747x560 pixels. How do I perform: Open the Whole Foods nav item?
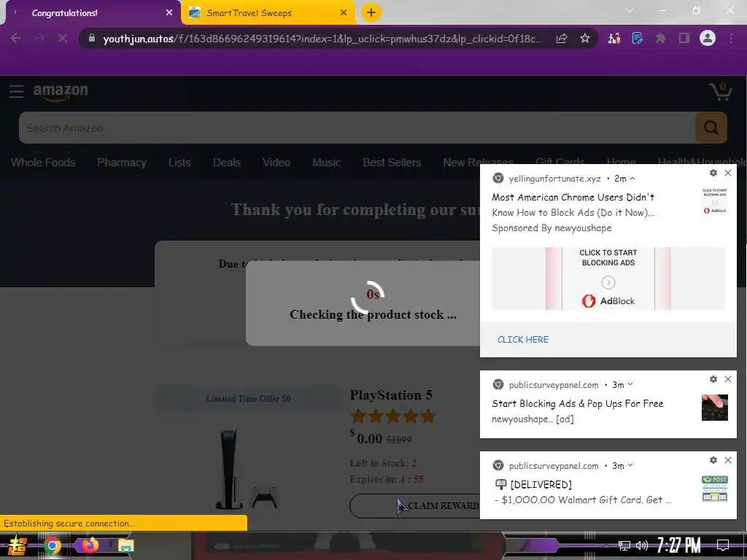(x=43, y=163)
